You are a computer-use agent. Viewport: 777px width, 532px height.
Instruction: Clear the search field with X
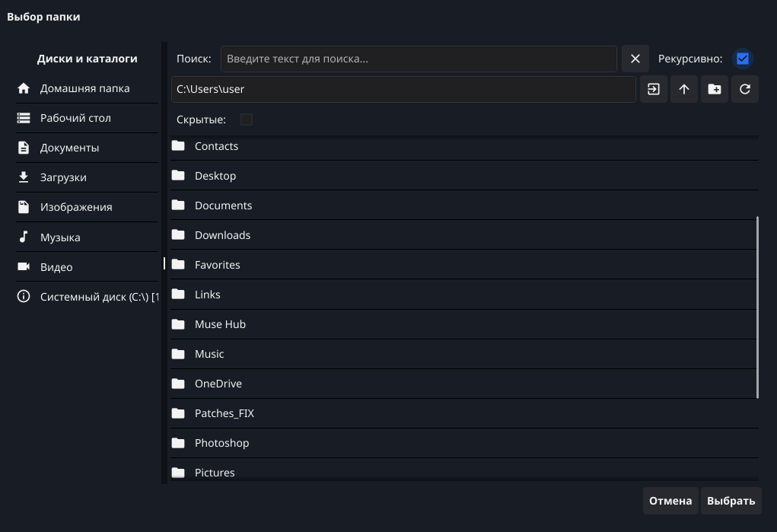click(635, 59)
